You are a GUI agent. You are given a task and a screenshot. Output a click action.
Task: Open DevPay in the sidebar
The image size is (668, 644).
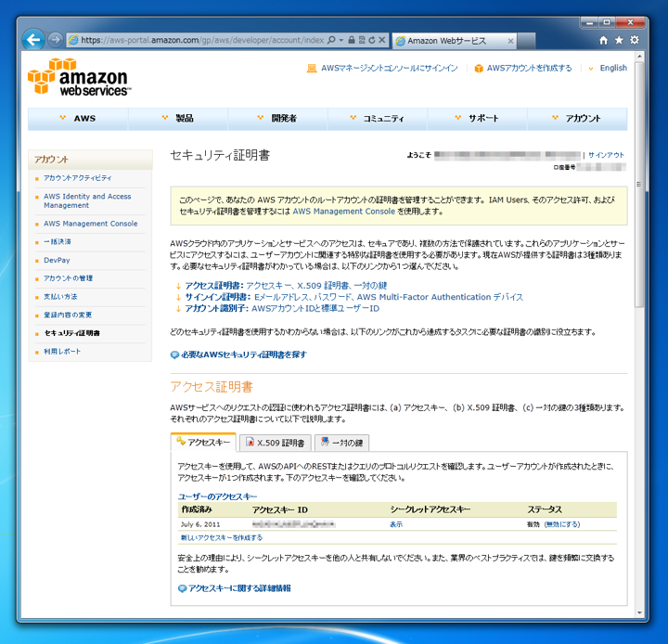[57, 260]
